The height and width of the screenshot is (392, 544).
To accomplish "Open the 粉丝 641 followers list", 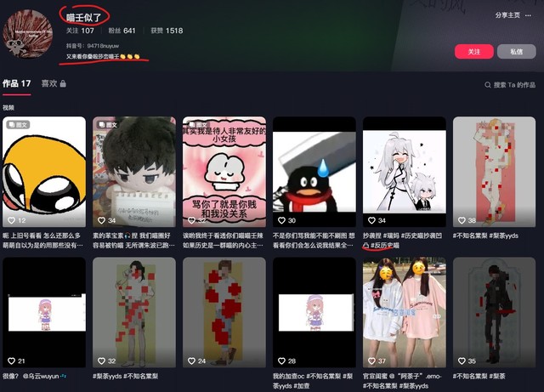I will click(x=122, y=31).
